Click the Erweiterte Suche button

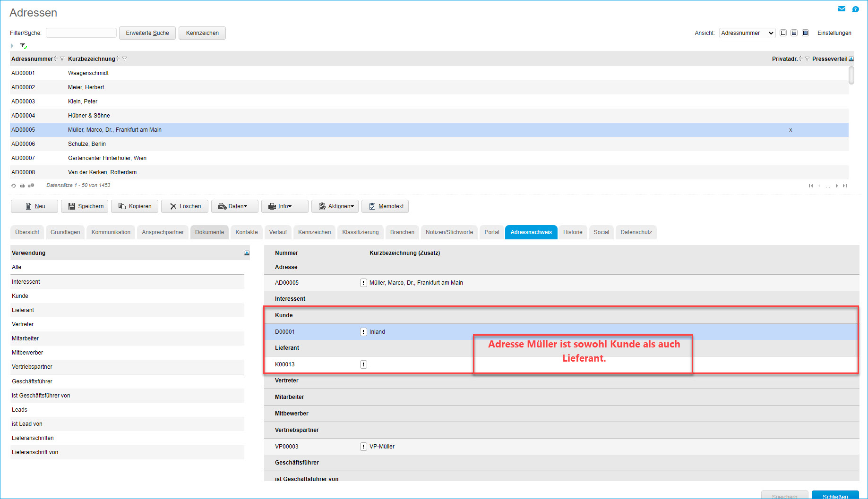coord(147,33)
